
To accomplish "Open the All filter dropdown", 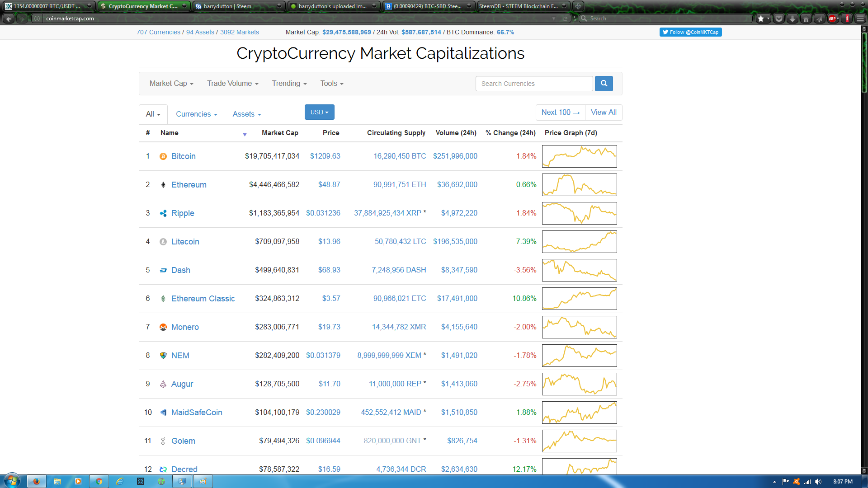I will click(153, 114).
